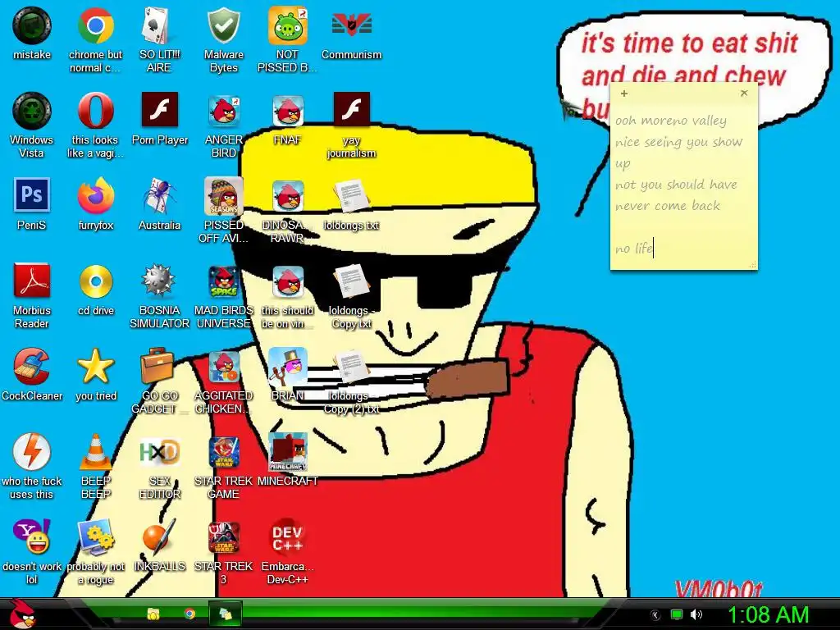
Task: Open 'MAD BIRDS UNIVERSE' Space icon
Action: pyautogui.click(x=223, y=281)
